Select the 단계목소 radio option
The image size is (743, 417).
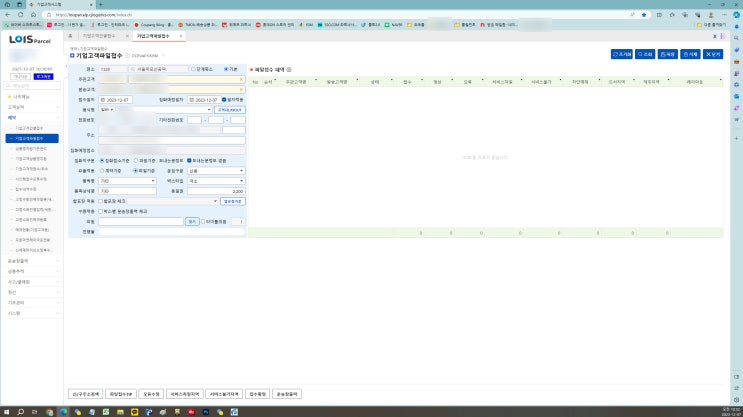pos(193,69)
